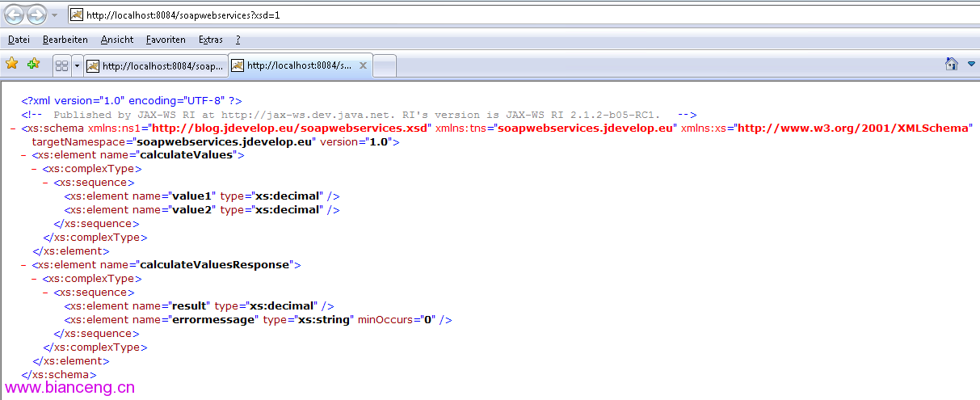The height and width of the screenshot is (400, 980).
Task: Click the result element line
Action: click(199, 305)
